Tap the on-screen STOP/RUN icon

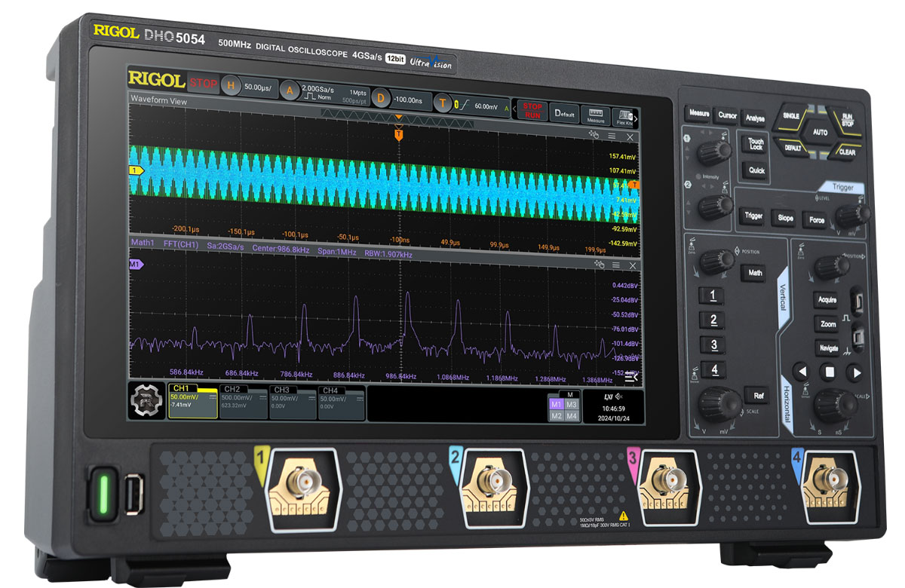tap(532, 111)
